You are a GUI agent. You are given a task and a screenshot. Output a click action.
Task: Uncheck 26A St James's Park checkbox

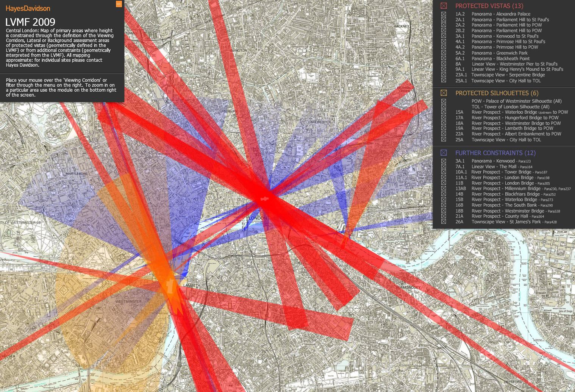tap(444, 222)
